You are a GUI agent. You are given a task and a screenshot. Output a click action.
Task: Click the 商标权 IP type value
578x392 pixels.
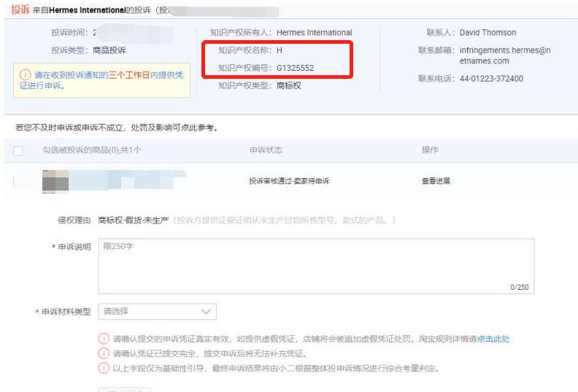click(x=288, y=85)
